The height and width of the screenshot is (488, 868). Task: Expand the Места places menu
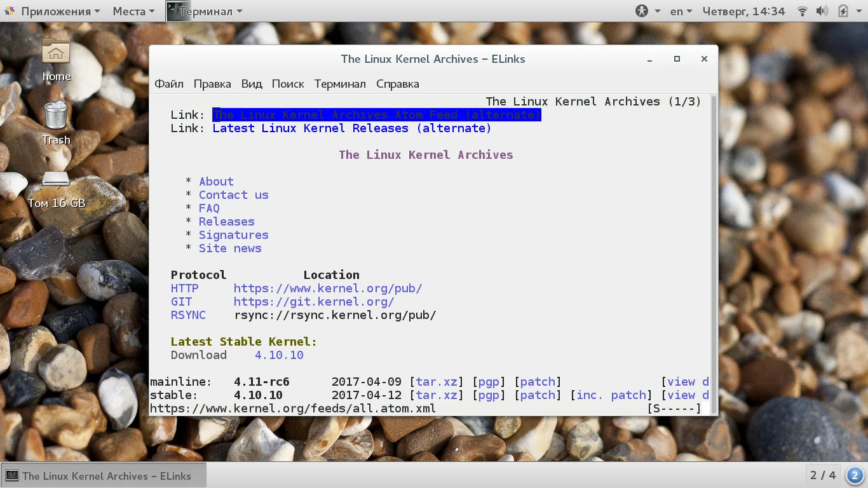click(x=133, y=11)
